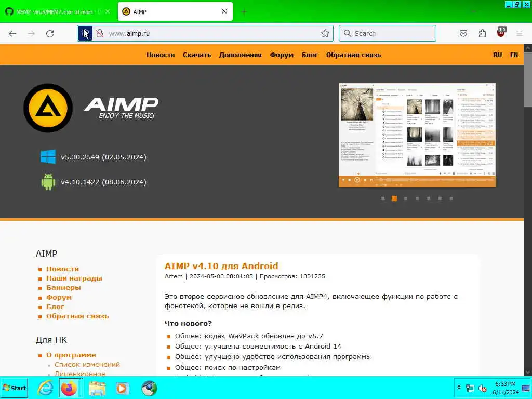The height and width of the screenshot is (399, 532).
Task: Open Windows Explorer folder taskbar icon
Action: coord(97,388)
